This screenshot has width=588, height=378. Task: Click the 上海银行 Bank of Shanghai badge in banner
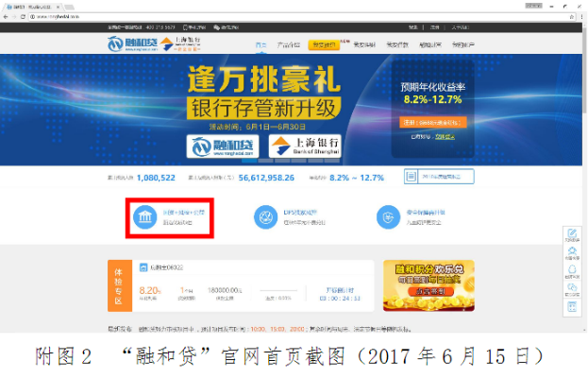pos(305,146)
